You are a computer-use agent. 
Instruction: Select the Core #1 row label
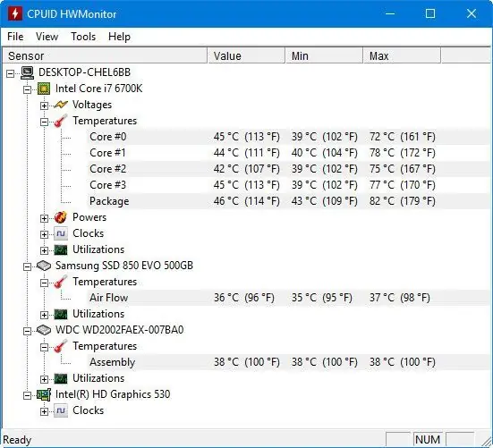tap(107, 153)
